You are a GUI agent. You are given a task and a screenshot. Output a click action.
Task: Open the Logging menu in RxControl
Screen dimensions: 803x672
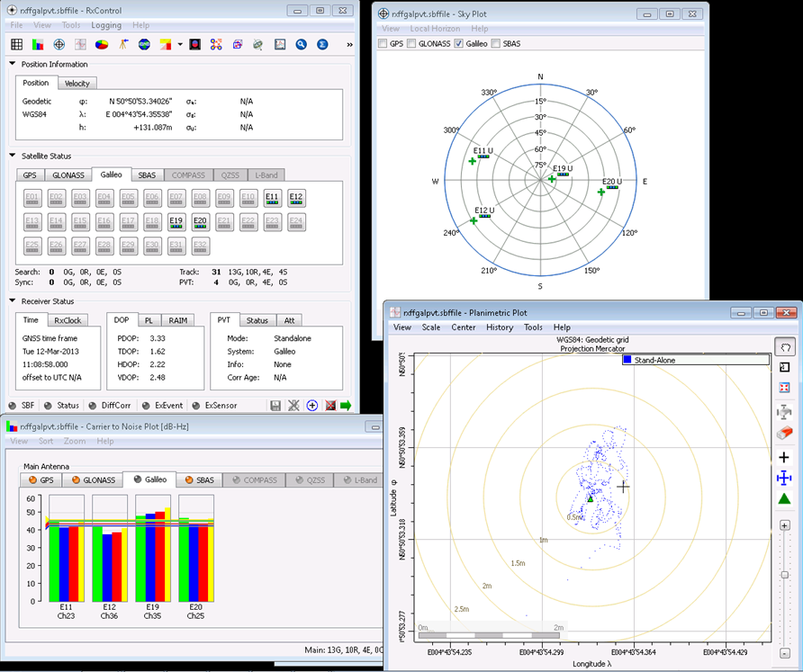click(106, 25)
